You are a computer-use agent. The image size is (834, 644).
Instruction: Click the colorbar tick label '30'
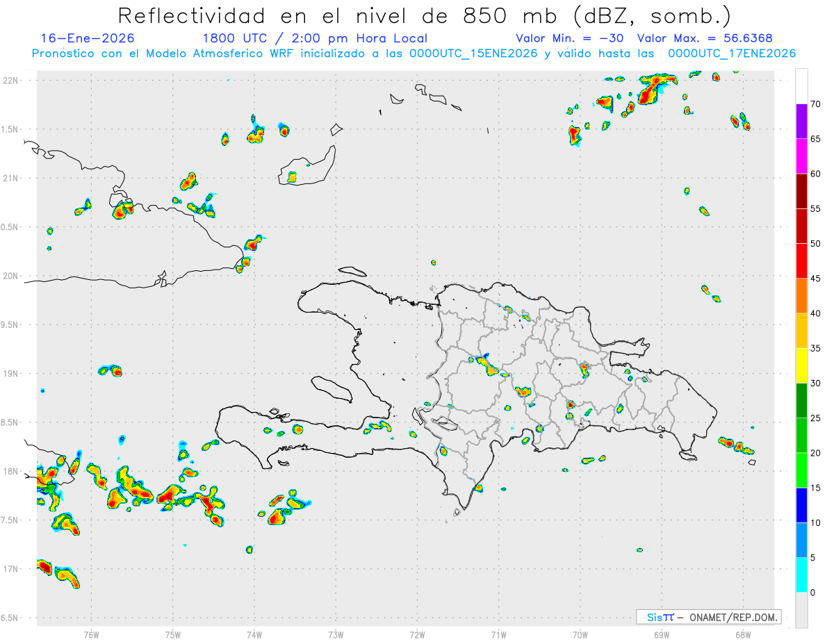816,383
